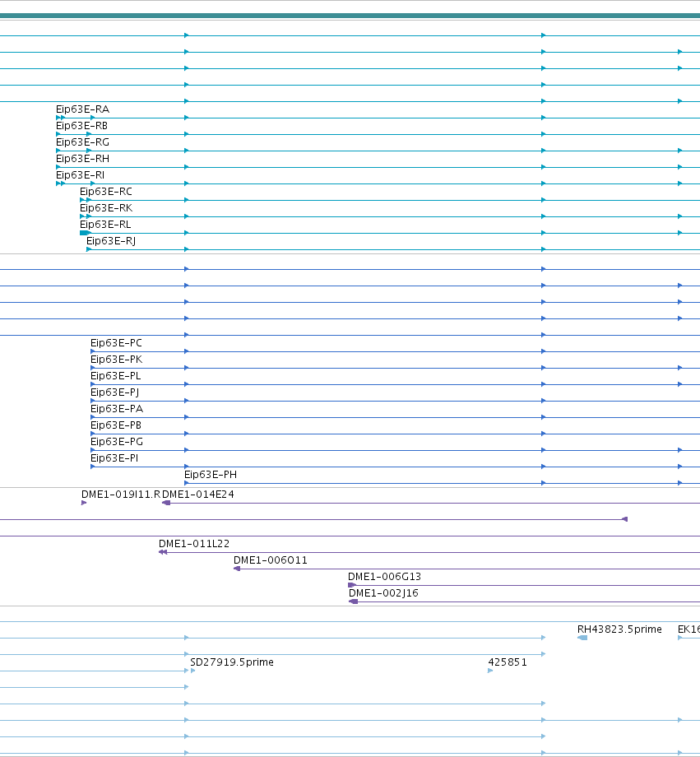Click the DME1-019I11.R feature label
Screen dimensions: 700x757
(121, 495)
